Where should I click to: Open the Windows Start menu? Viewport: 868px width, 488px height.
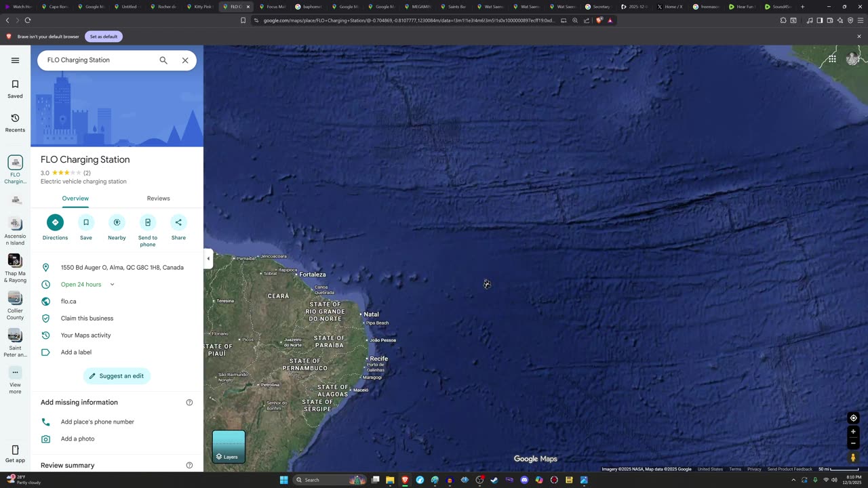[x=283, y=480]
